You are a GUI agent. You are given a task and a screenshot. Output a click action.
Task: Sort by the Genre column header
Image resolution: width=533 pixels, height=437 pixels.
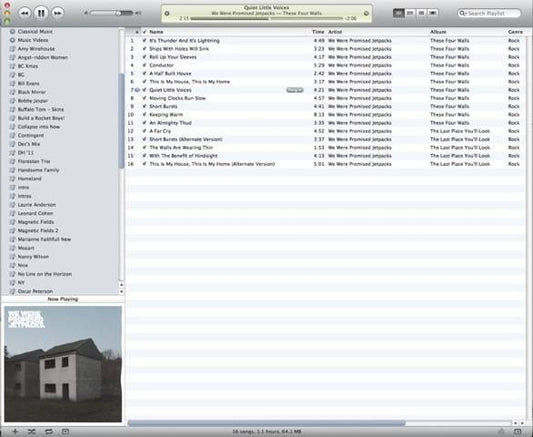click(x=515, y=32)
